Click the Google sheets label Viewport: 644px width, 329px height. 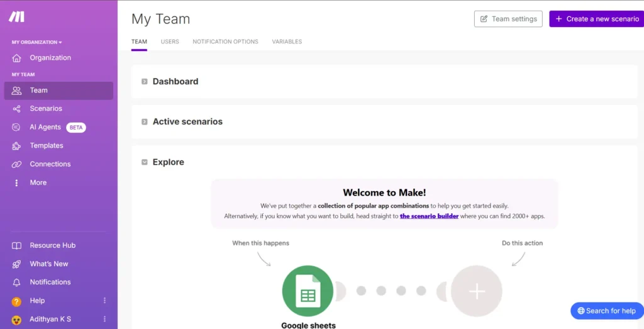308,325
